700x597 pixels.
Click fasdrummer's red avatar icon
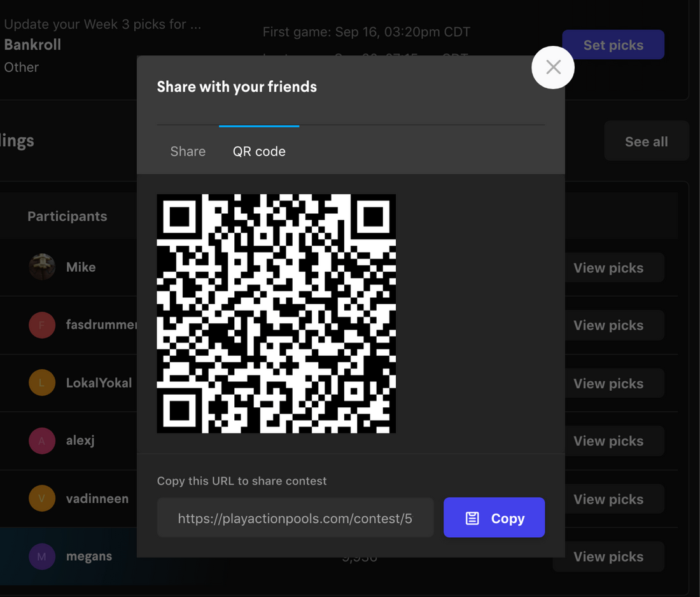coord(42,325)
